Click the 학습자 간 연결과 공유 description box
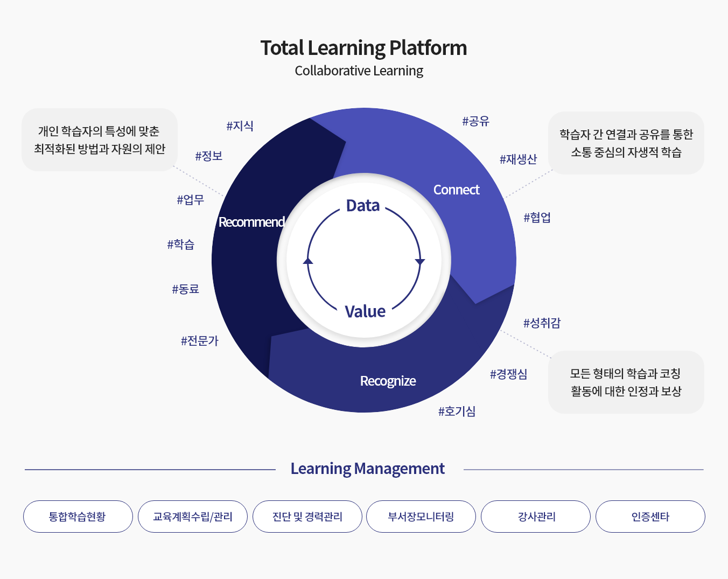 626,143
